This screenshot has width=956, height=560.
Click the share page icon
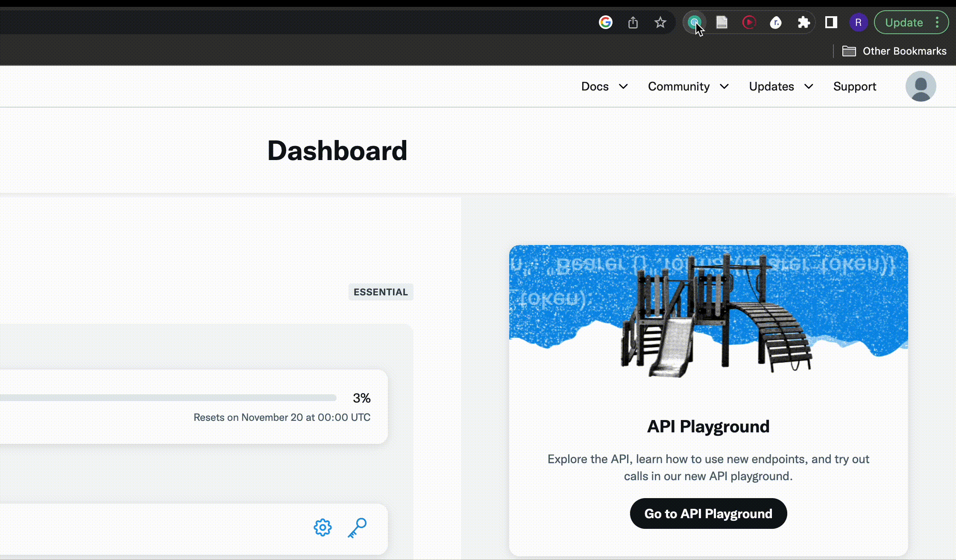(x=633, y=22)
